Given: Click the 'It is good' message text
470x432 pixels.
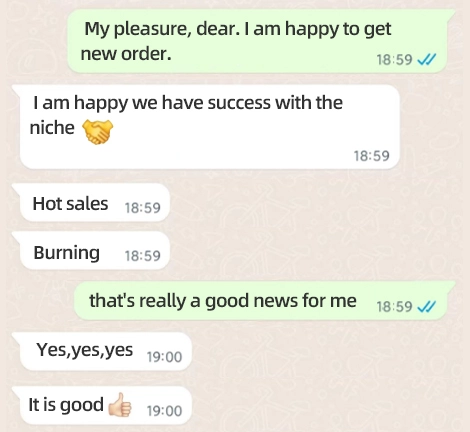Looking at the screenshot, I should pyautogui.click(x=66, y=405).
